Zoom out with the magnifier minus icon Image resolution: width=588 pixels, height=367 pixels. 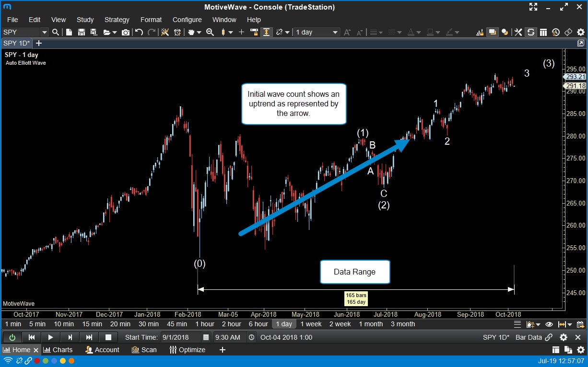(210, 32)
